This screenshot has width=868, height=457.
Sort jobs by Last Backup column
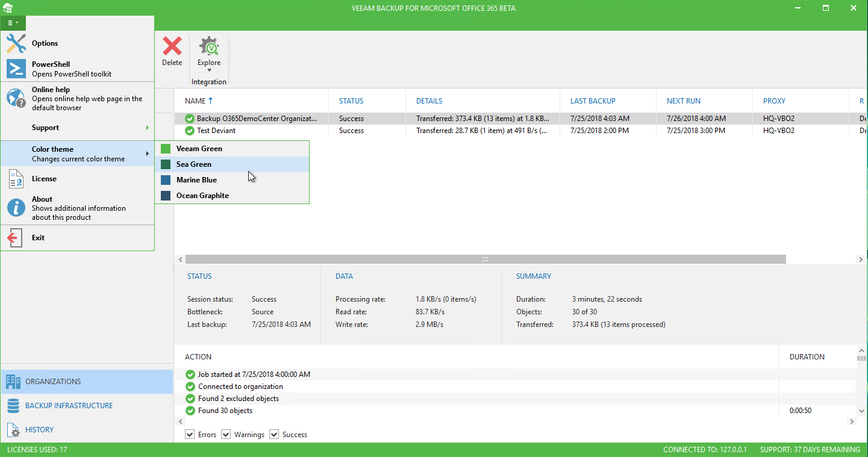pos(593,101)
